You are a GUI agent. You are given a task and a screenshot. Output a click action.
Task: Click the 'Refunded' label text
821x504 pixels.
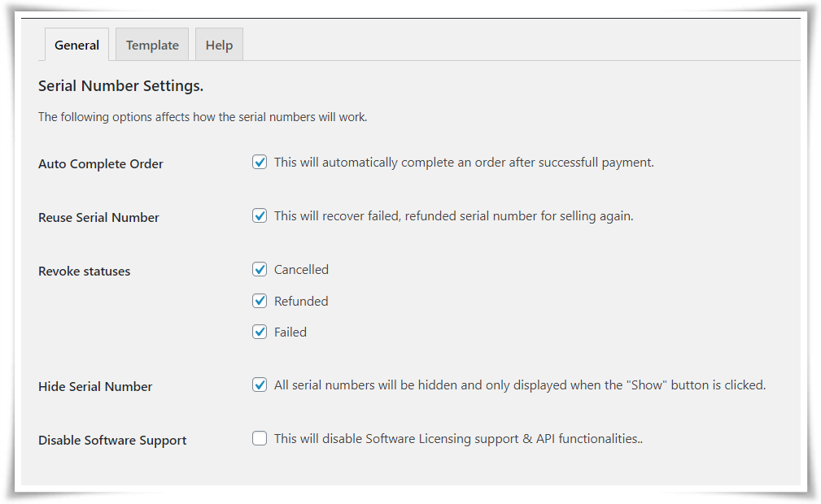coord(301,301)
